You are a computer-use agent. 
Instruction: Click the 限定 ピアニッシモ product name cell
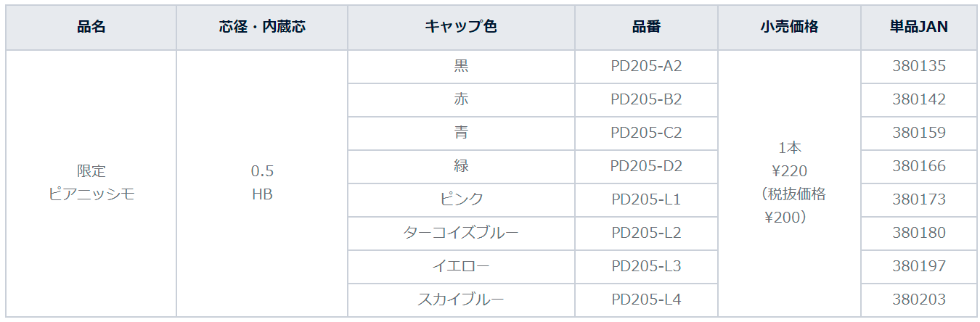(91, 183)
